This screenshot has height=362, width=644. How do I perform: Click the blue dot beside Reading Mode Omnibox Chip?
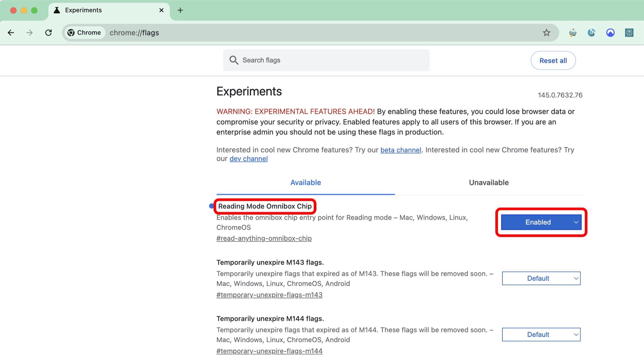coord(212,205)
